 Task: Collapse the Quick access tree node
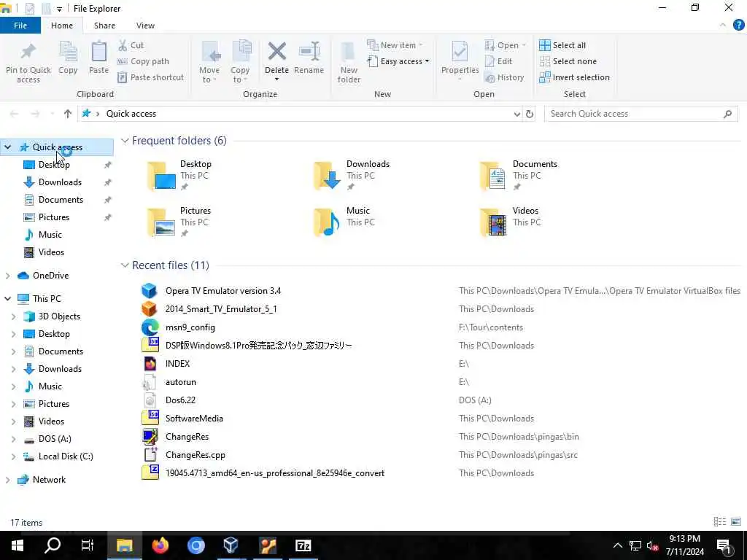[7, 147]
